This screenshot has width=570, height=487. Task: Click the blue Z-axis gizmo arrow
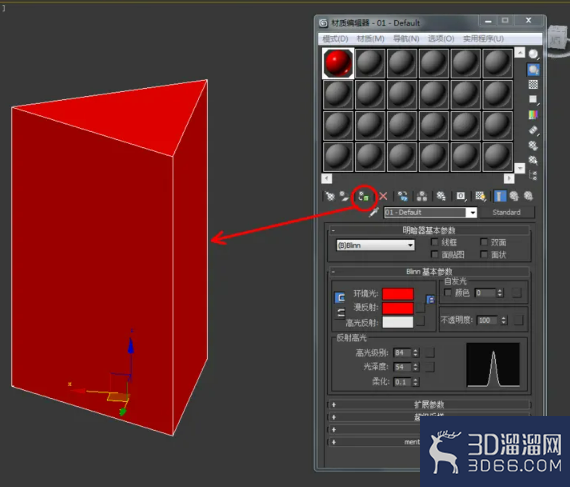coord(131,345)
